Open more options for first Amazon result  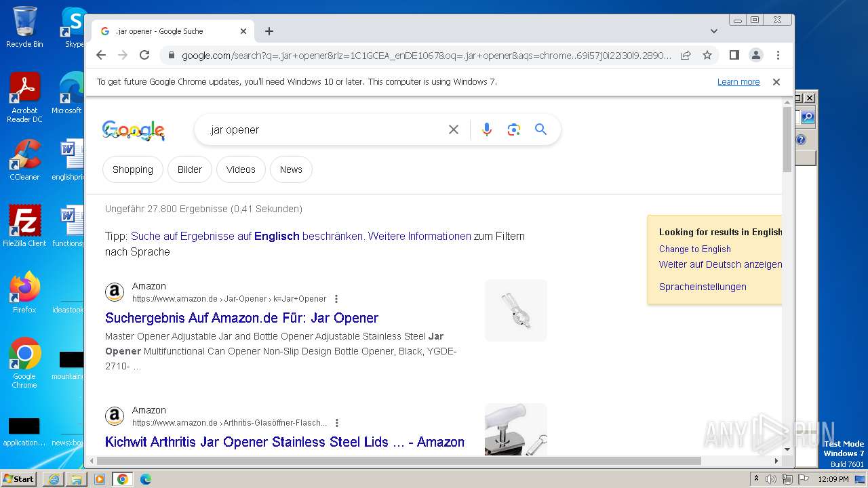click(x=336, y=299)
